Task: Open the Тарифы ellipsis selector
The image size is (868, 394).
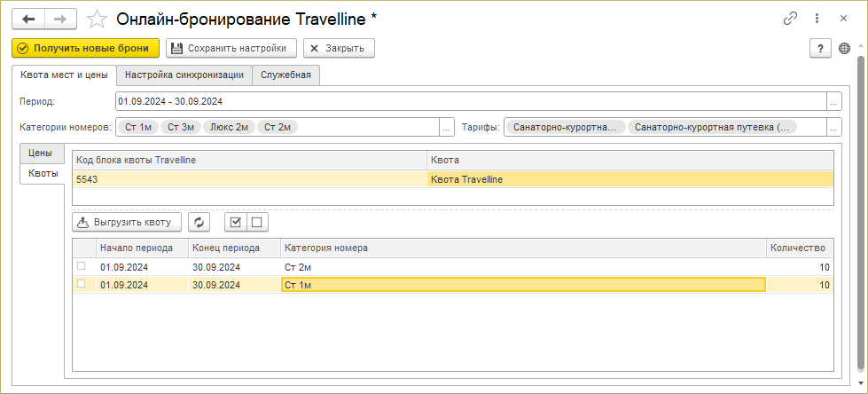Action: point(833,128)
